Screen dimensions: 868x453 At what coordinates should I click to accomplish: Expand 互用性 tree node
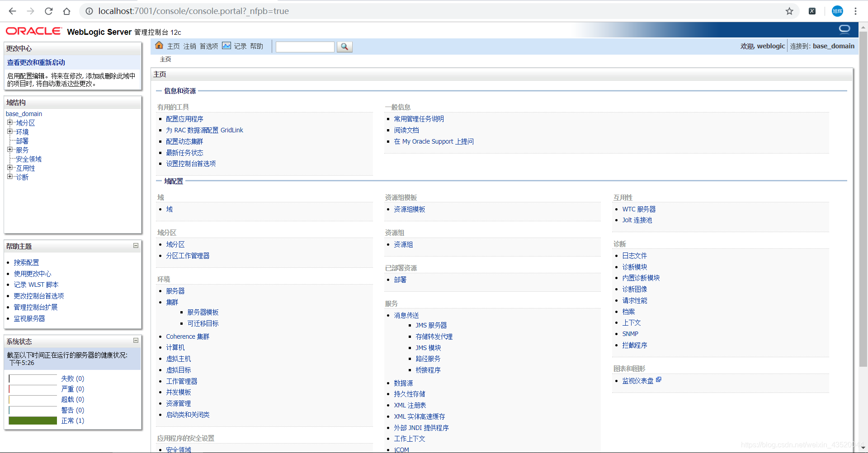pyautogui.click(x=10, y=168)
